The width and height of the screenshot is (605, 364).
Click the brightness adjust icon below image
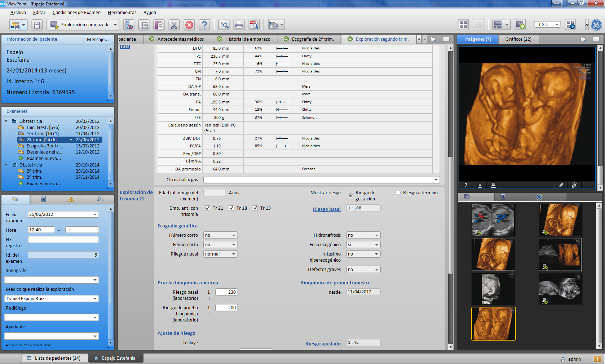pos(574,185)
